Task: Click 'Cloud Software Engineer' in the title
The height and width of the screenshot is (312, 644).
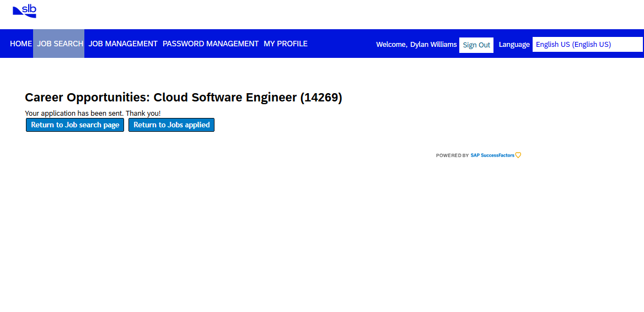Action: (x=225, y=98)
